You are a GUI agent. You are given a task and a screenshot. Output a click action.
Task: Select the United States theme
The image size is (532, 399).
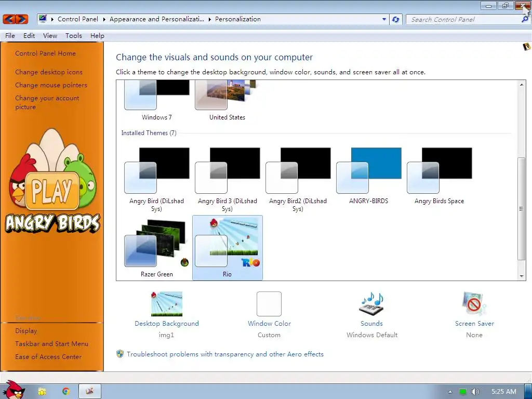(227, 100)
